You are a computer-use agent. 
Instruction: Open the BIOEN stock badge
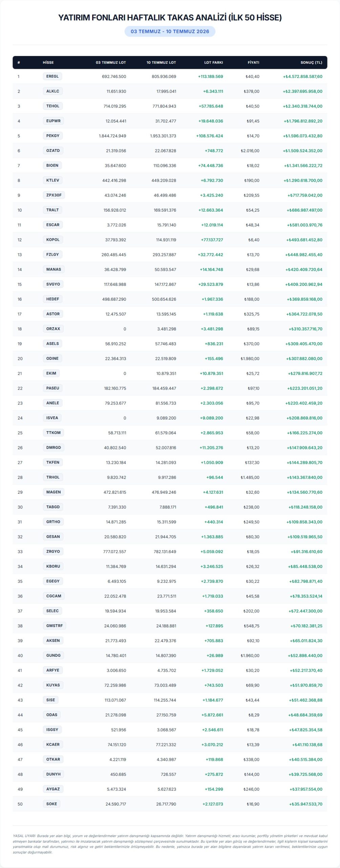(52, 165)
